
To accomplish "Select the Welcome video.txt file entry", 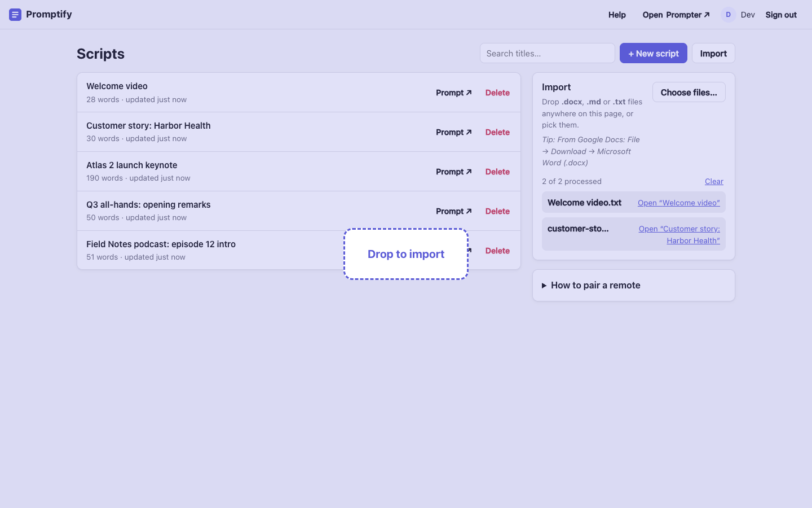I will (x=584, y=203).
